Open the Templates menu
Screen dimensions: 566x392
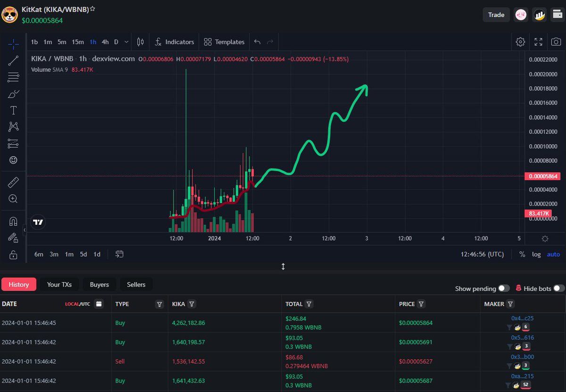click(x=224, y=42)
